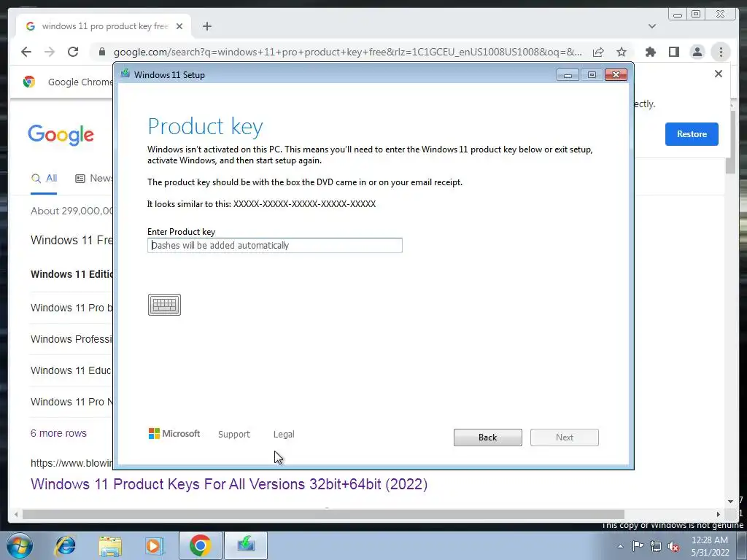Go Back in Windows 11 Setup
The image size is (747, 560).
point(488,437)
